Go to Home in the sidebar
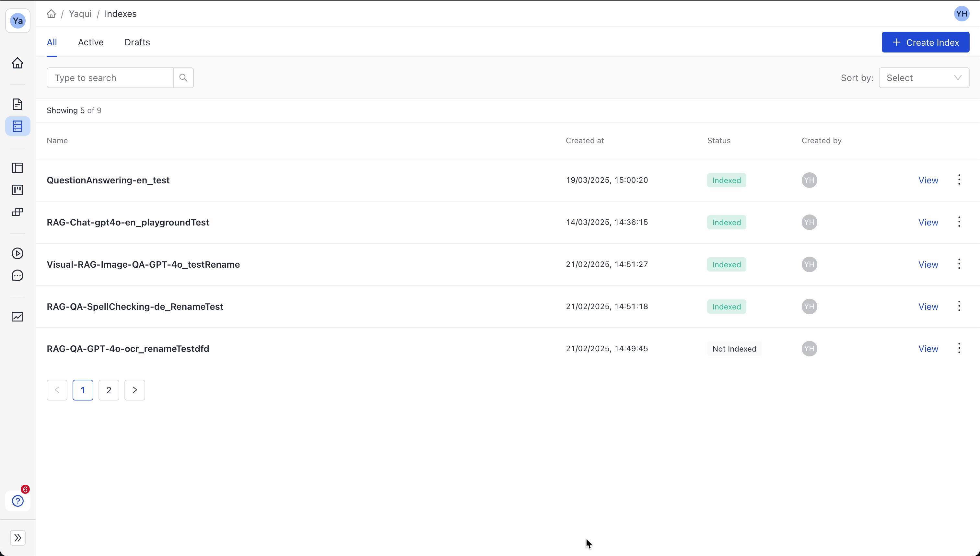This screenshot has width=980, height=556. [17, 63]
